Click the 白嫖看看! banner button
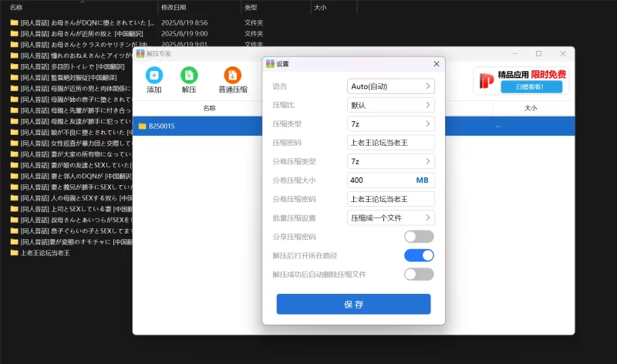The width and height of the screenshot is (617, 364). pos(531,87)
